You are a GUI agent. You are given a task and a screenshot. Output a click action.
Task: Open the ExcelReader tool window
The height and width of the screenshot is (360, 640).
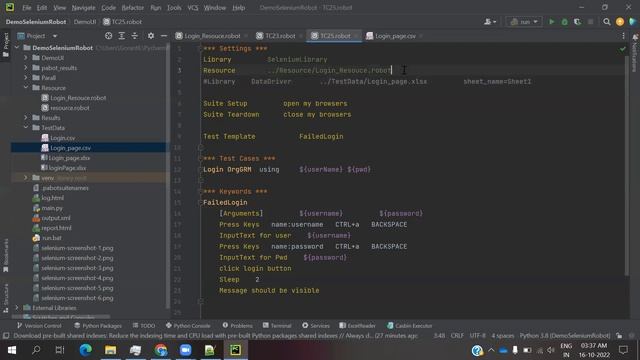point(358,325)
